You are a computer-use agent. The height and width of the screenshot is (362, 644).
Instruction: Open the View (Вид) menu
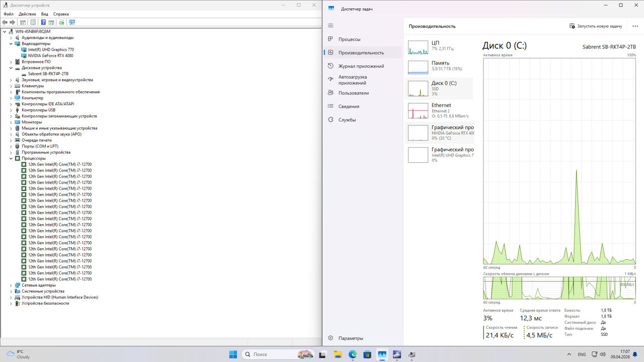click(45, 14)
